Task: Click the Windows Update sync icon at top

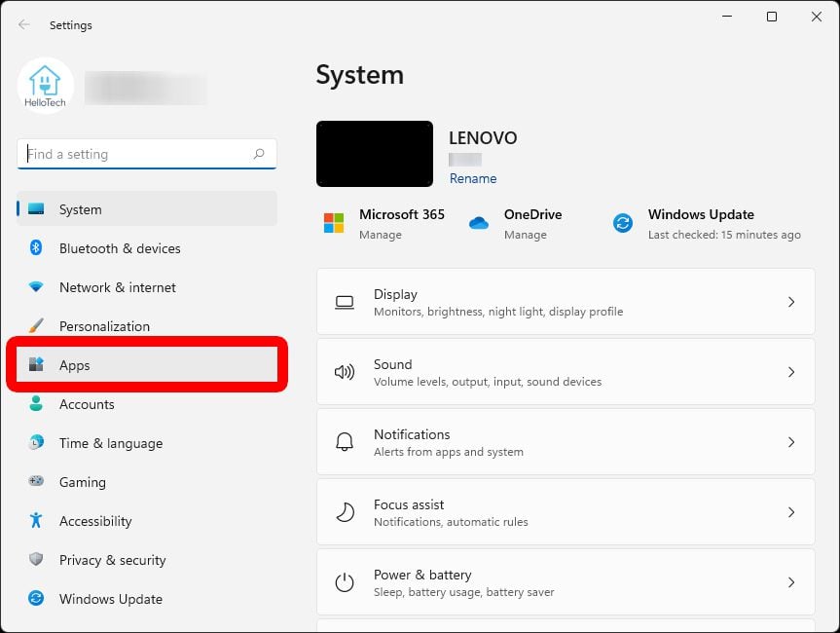Action: [623, 223]
